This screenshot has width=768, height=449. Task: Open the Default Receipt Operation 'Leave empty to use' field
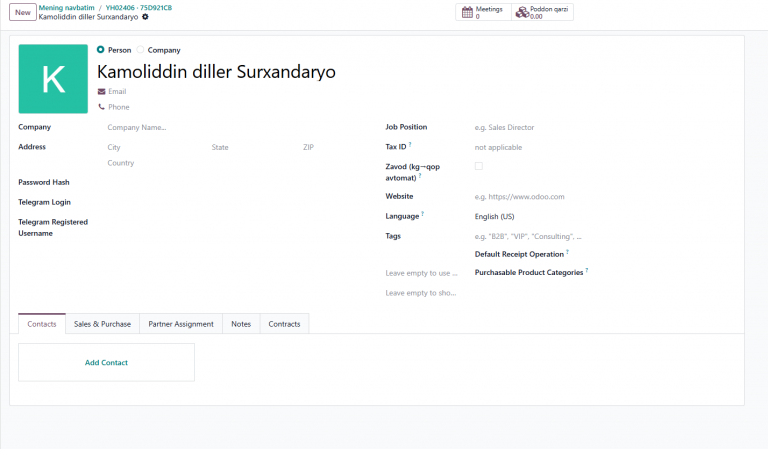point(421,273)
